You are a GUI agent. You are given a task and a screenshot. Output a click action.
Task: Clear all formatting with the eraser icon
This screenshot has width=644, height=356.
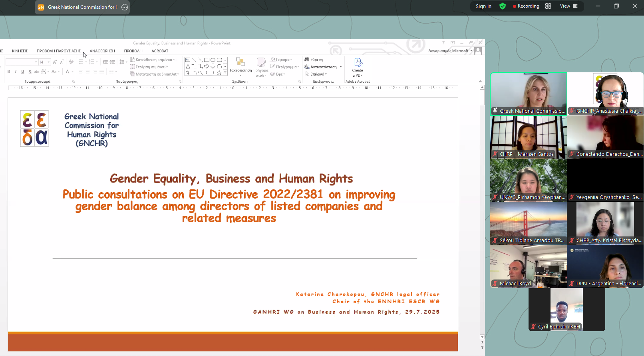pyautogui.click(x=71, y=62)
